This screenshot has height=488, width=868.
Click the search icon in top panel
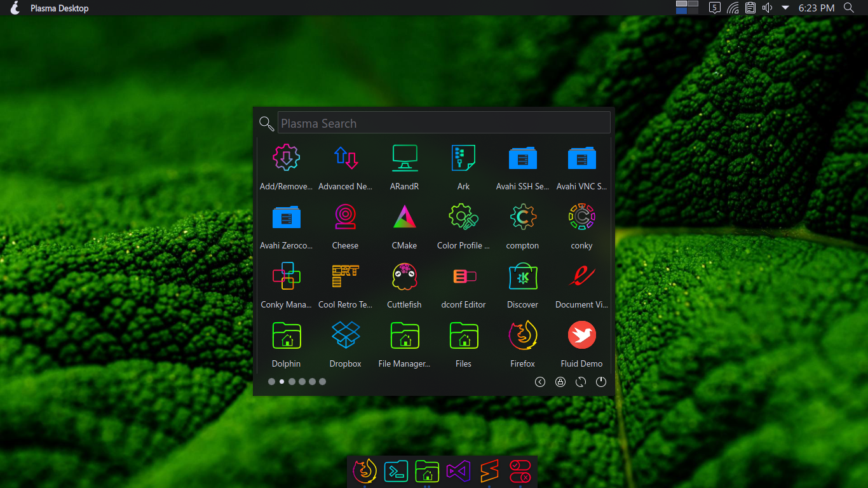pos(849,8)
